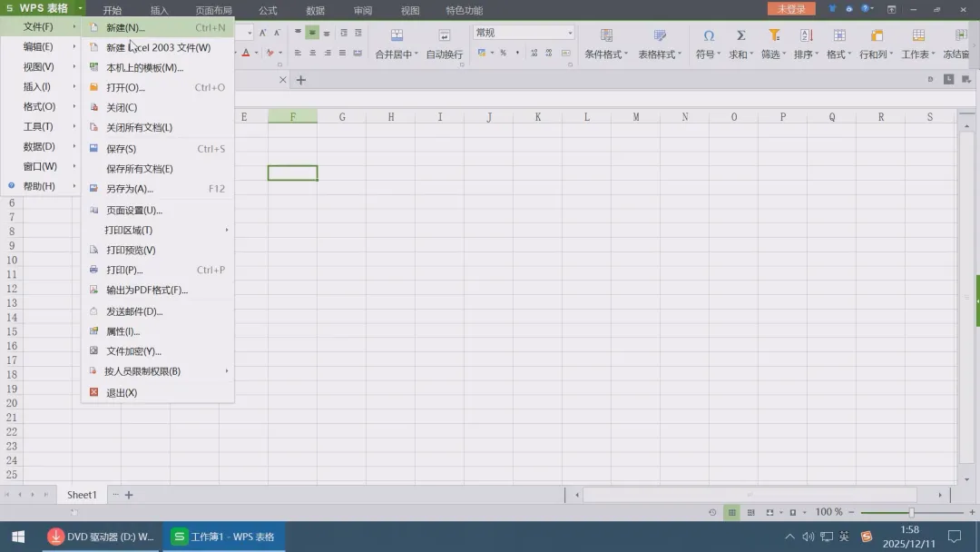Open the WPS 表格 application menu arrow
The height and width of the screenshot is (552, 980).
(x=80, y=9)
